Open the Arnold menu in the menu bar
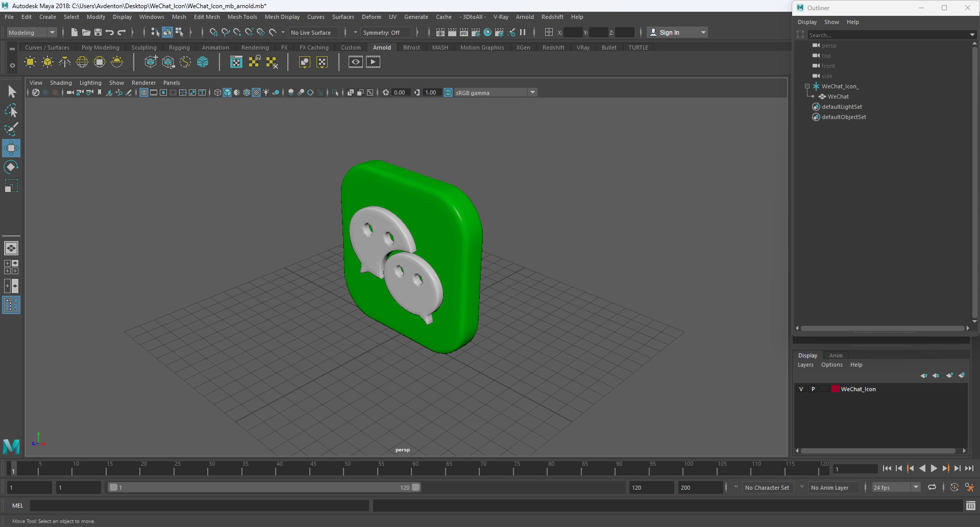The height and width of the screenshot is (527, 980). click(x=525, y=17)
